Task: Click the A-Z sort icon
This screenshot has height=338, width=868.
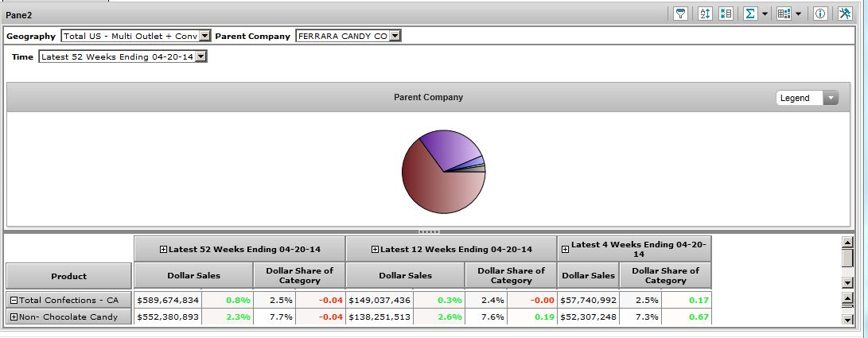Action: click(705, 14)
